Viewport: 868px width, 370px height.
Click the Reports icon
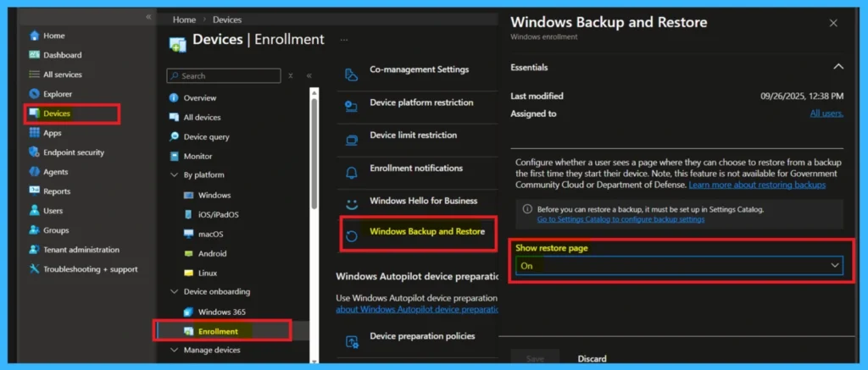tap(34, 191)
